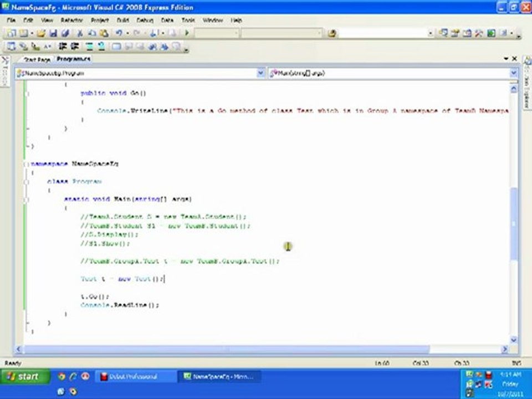The height and width of the screenshot is (399, 532).
Task: Click the Redo toolbar icon
Action: coord(137,33)
